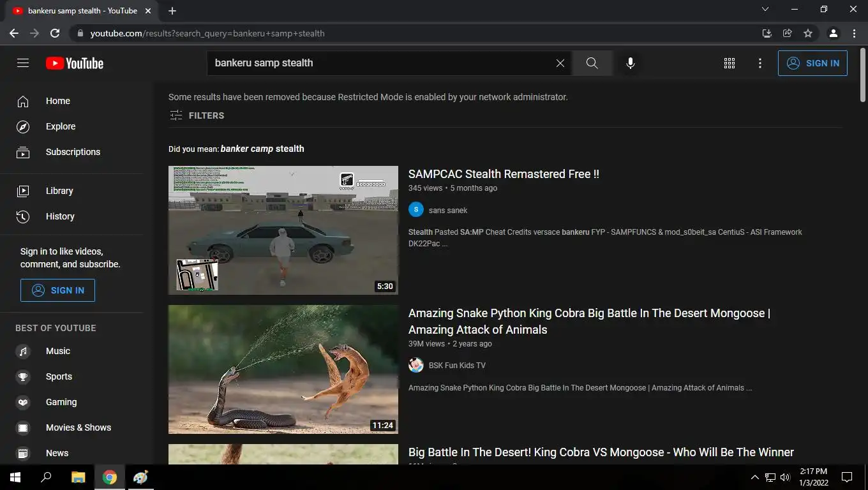The height and width of the screenshot is (490, 868).
Task: Show hidden system tray icons
Action: pyautogui.click(x=754, y=477)
